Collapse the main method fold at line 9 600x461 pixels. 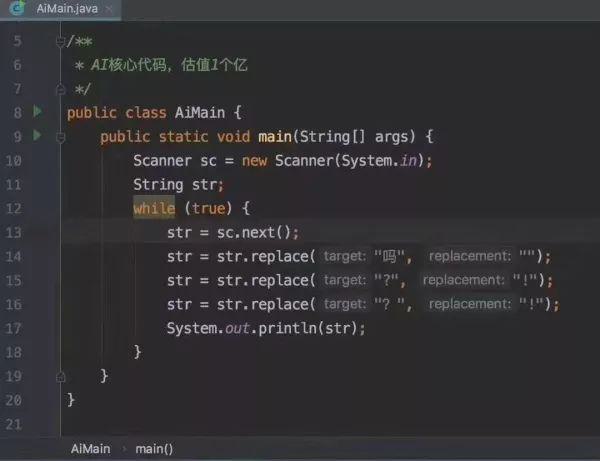(x=61, y=136)
